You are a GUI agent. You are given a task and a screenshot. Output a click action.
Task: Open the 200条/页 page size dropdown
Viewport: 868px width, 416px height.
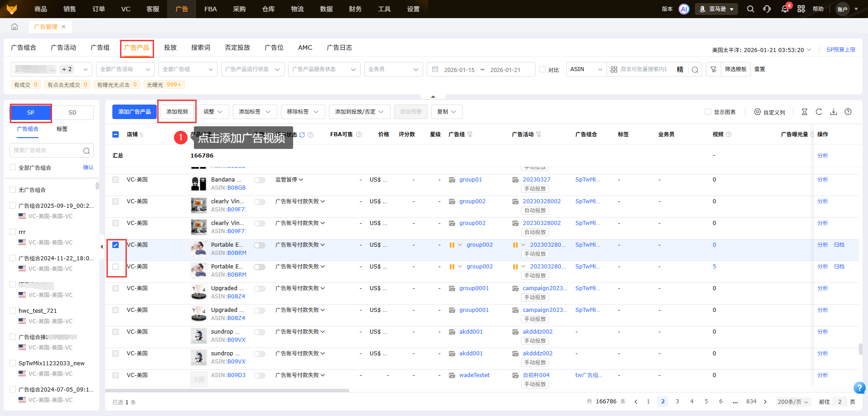point(792,402)
